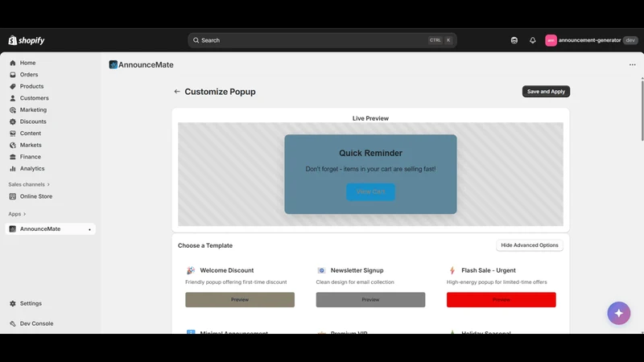Click the Products tag icon
The image size is (644, 362).
(x=13, y=86)
